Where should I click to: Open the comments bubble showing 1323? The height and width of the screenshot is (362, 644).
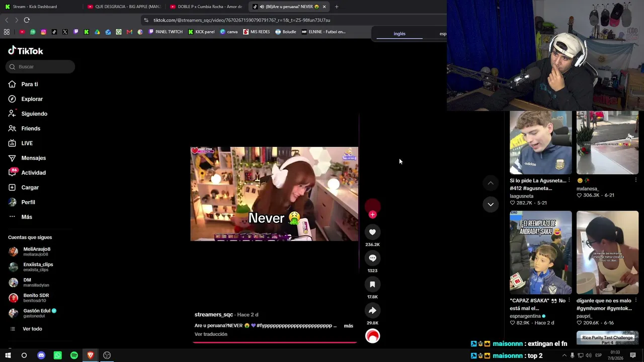tap(372, 258)
